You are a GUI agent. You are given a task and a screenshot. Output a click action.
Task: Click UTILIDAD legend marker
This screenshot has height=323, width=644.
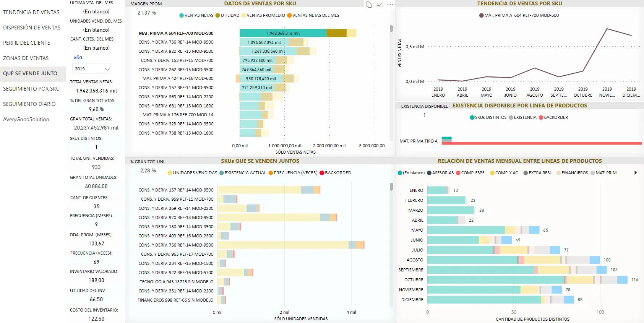[x=217, y=15]
